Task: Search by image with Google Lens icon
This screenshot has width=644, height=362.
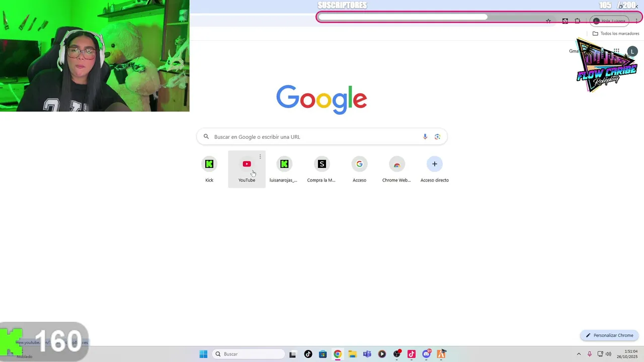Action: [437, 137]
